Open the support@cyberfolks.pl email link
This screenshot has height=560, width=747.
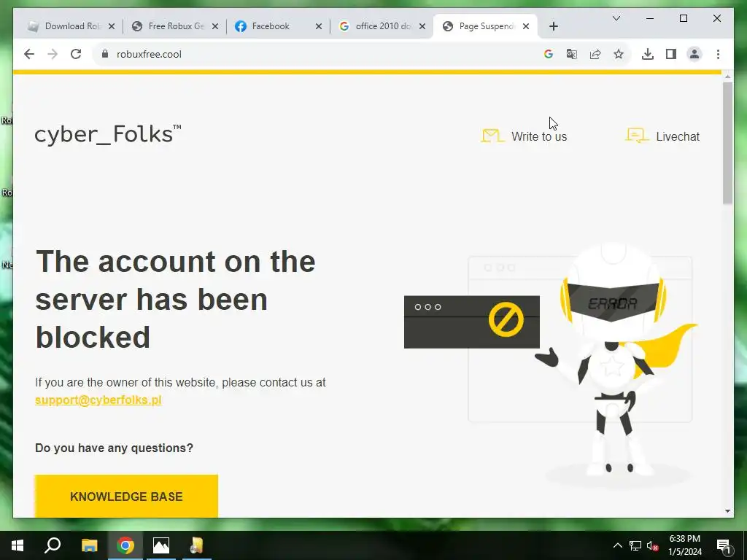98,400
